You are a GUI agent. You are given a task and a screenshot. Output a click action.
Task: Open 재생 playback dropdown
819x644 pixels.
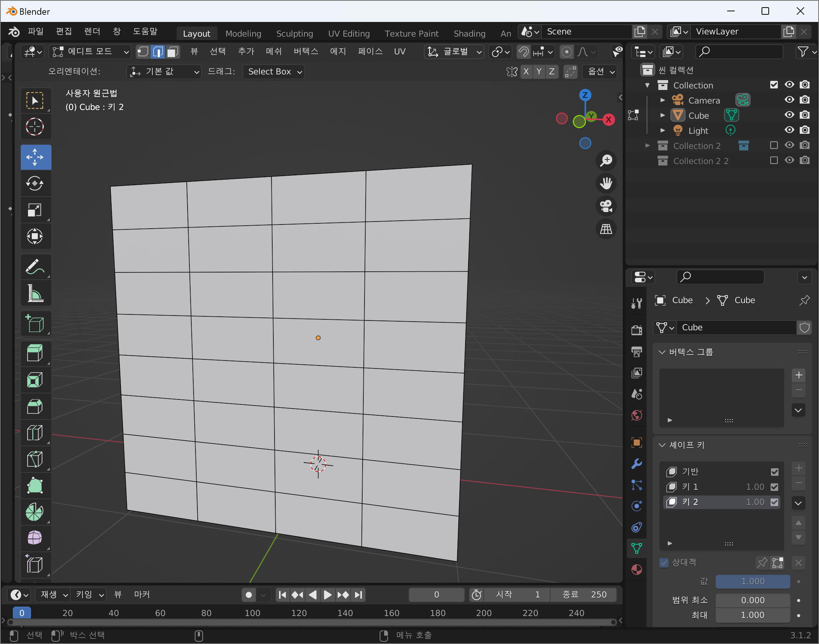pos(53,595)
